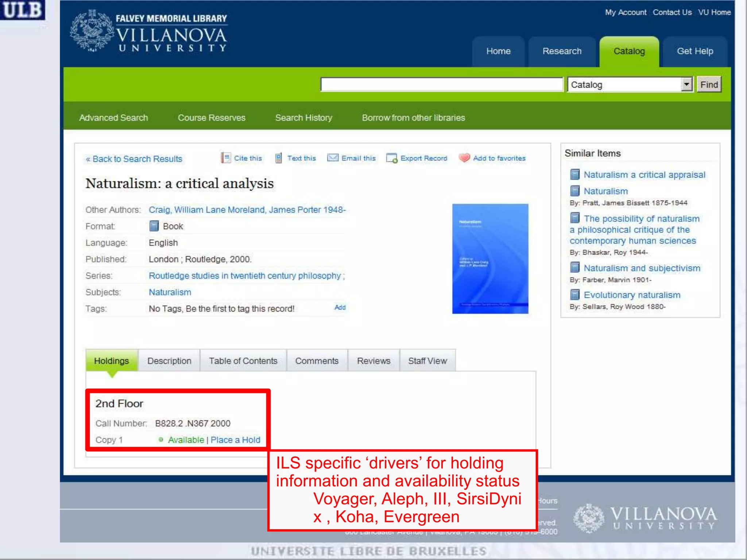Open similar item Naturalism a critical appraisal
747x560 pixels.
click(x=645, y=175)
